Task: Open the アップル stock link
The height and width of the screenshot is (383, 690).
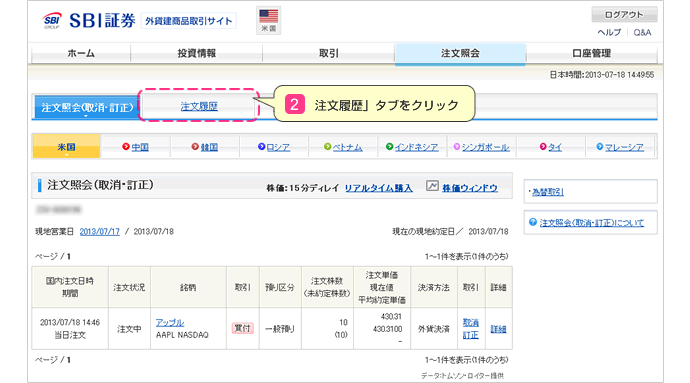Action: click(x=170, y=323)
